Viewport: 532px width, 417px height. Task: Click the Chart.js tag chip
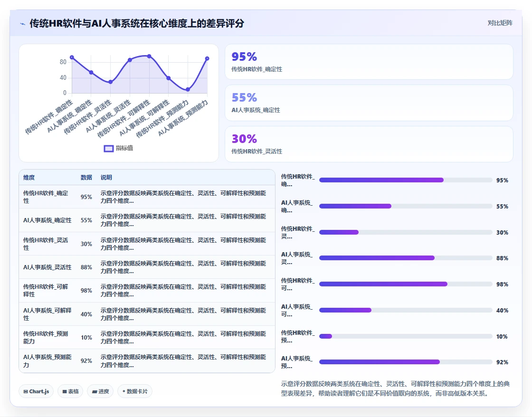pyautogui.click(x=36, y=391)
